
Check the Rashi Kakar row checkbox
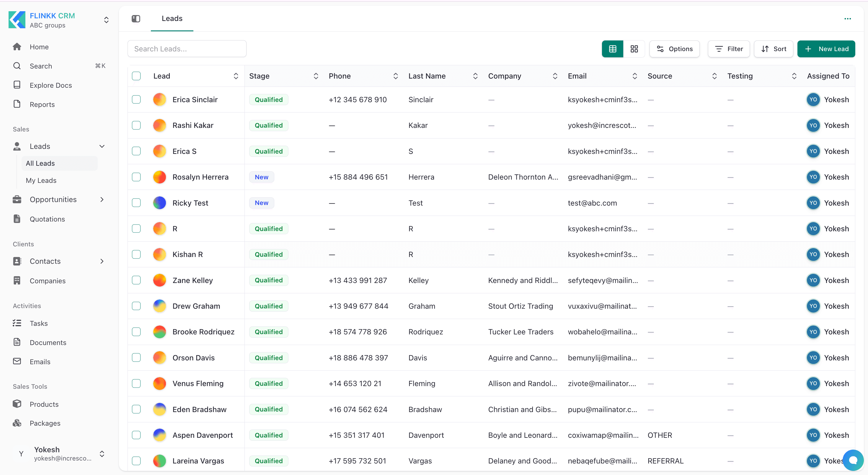[136, 126]
